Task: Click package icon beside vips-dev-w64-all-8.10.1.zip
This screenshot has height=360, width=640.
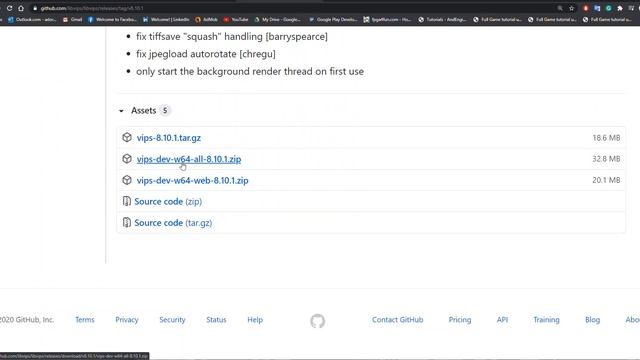Action: pyautogui.click(x=127, y=159)
